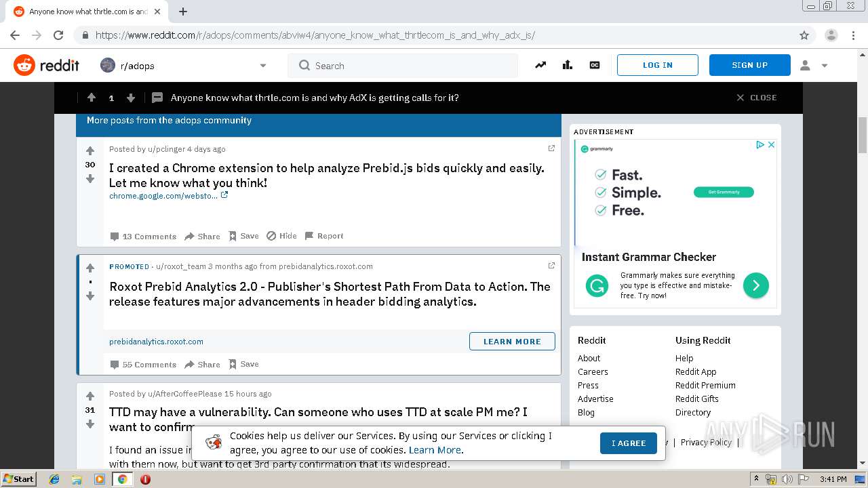The height and width of the screenshot is (488, 868).
Task: Click the Chrome taskbar icon
Action: coord(122,479)
